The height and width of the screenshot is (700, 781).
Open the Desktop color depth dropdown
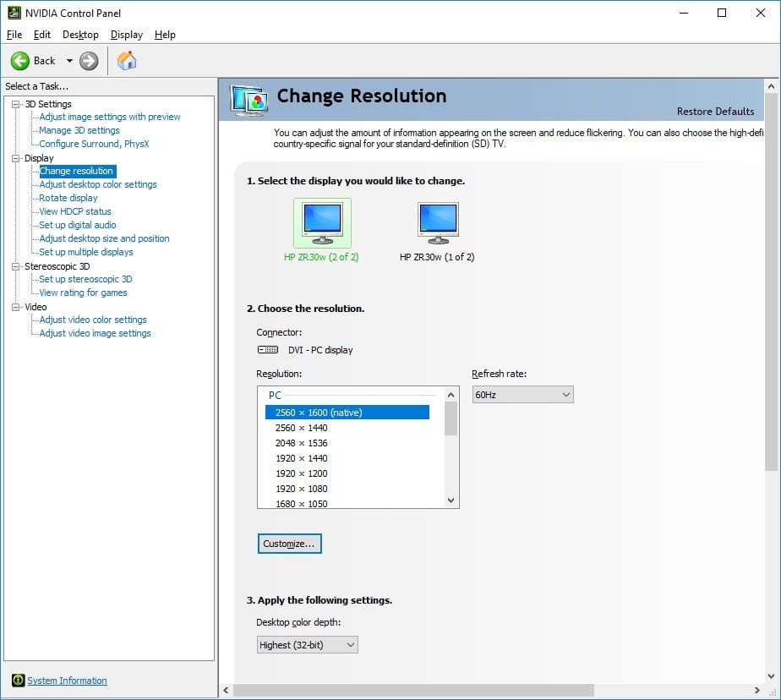308,645
